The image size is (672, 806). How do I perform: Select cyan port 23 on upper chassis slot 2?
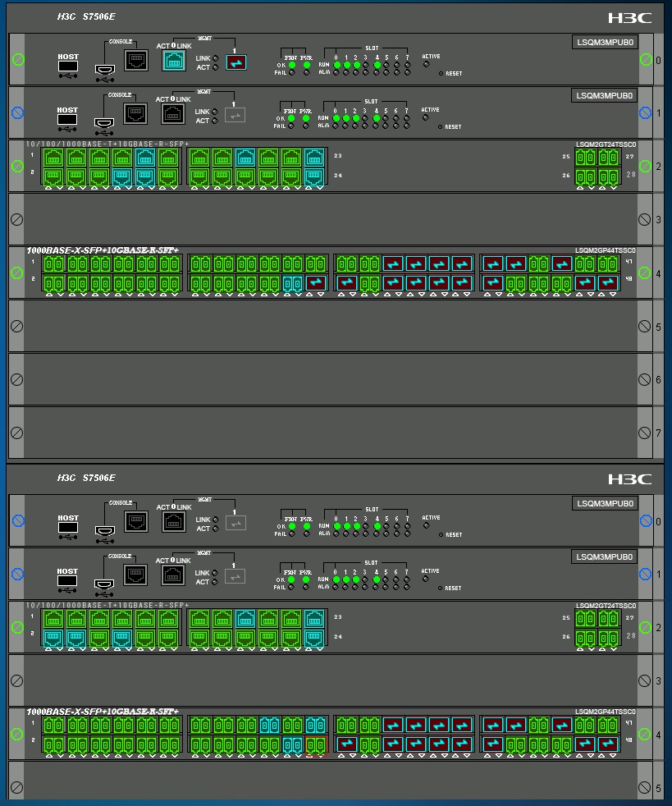click(314, 158)
